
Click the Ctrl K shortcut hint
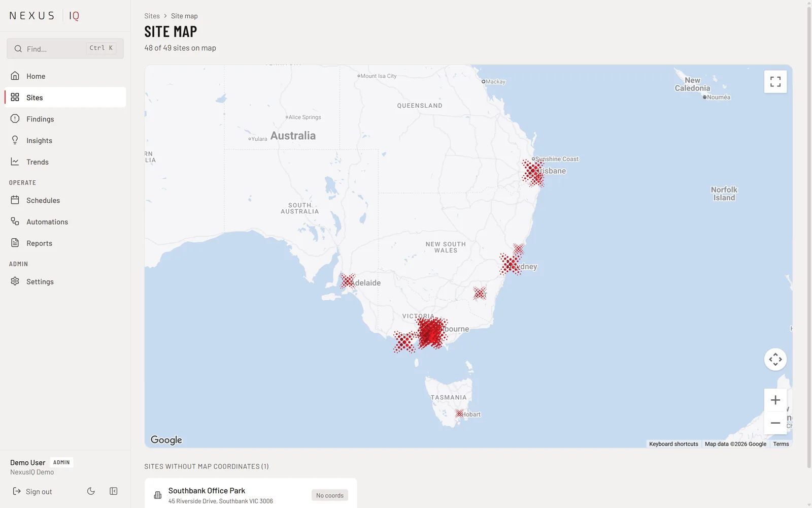pos(101,48)
